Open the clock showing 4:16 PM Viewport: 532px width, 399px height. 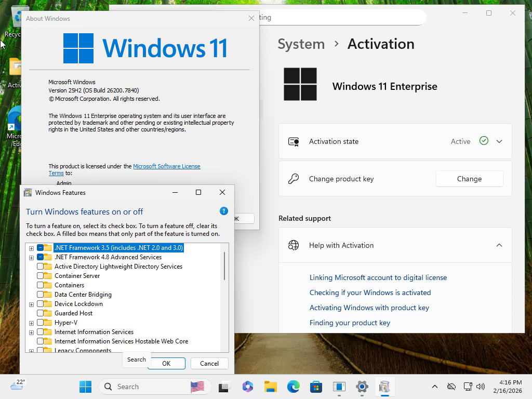click(508, 387)
